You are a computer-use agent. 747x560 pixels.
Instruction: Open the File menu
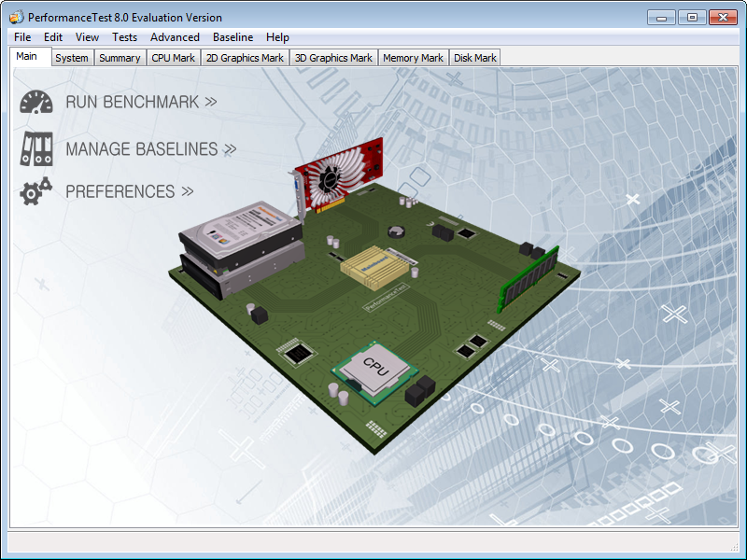[22, 37]
